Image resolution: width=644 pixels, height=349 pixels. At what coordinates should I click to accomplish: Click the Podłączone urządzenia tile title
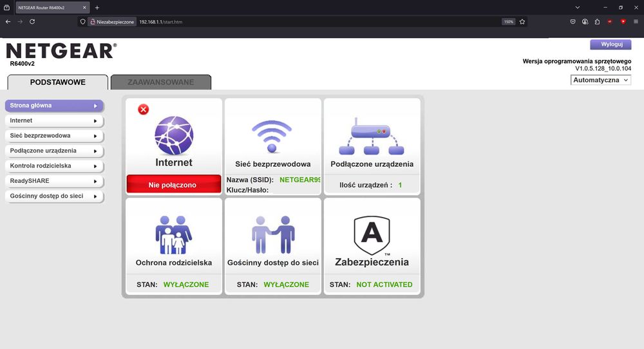pos(372,164)
